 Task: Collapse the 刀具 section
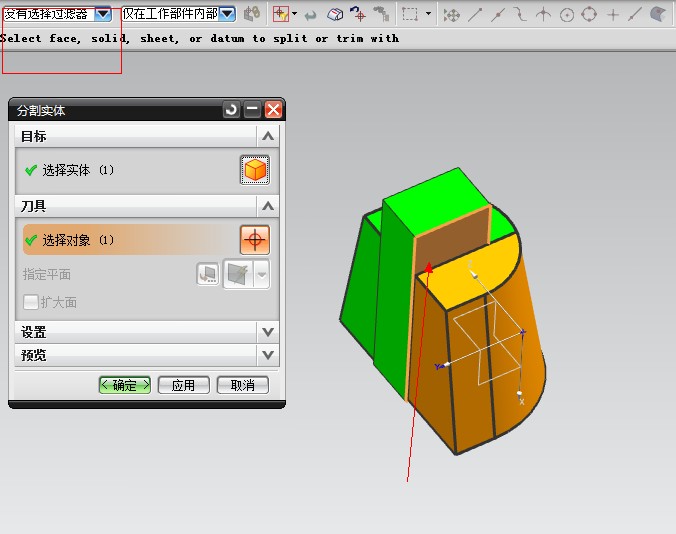pos(268,206)
